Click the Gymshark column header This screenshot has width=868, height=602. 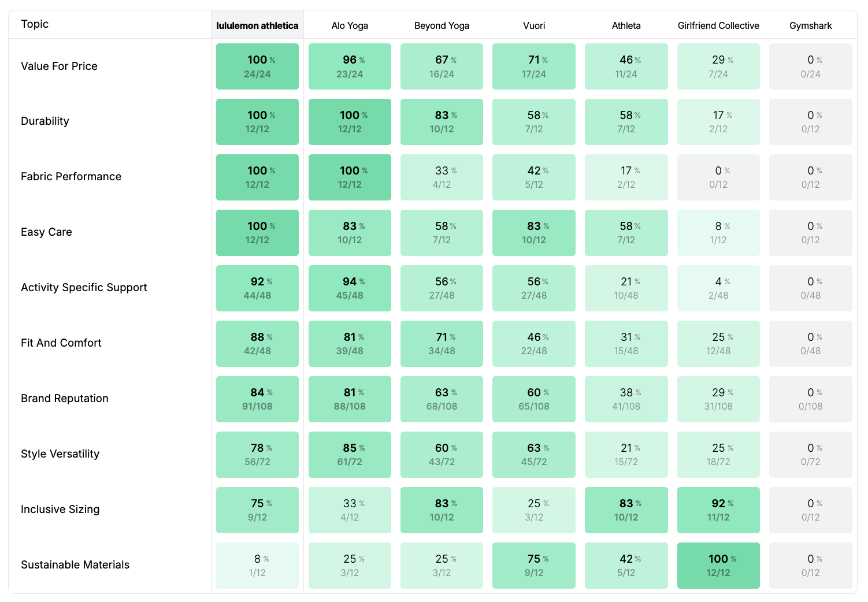click(x=811, y=25)
